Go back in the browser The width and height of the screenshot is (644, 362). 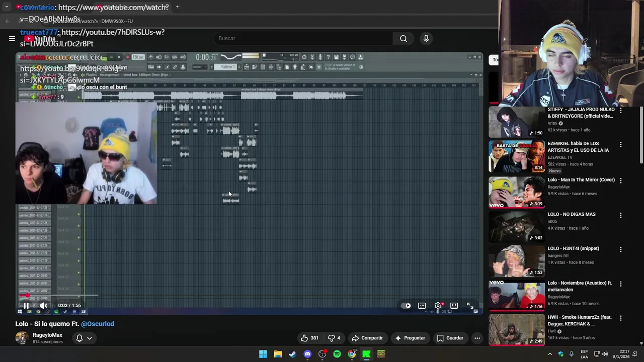7,21
